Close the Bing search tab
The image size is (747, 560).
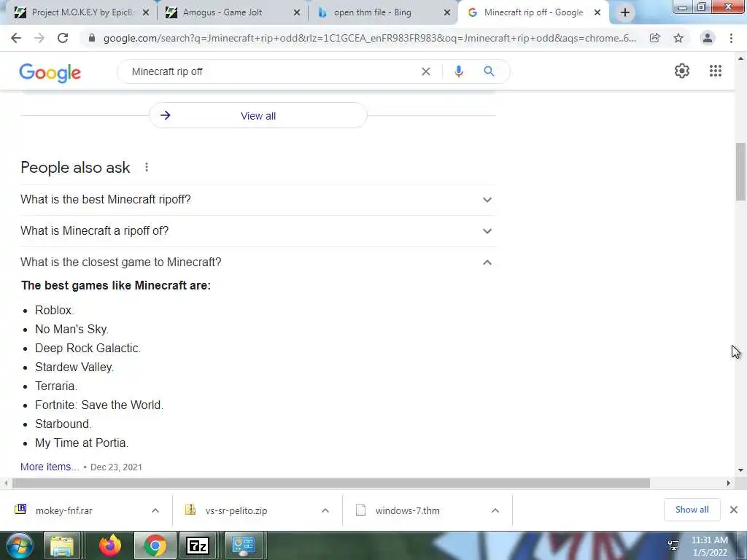pos(447,12)
